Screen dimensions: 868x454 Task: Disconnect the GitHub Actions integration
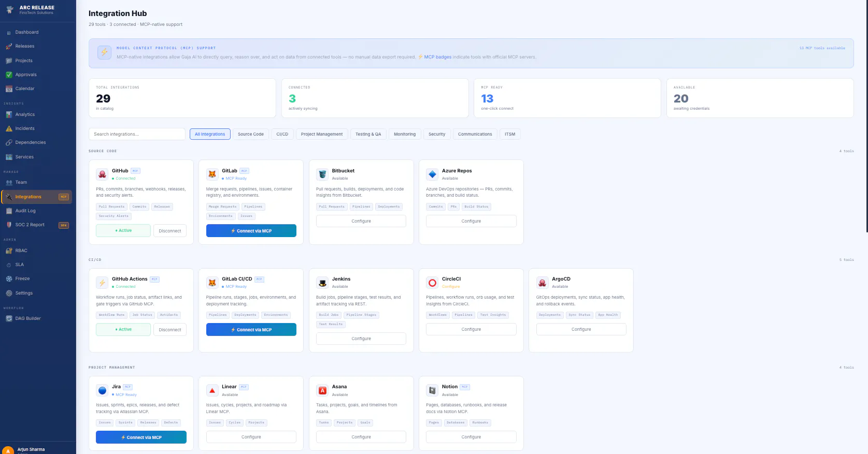[170, 330]
